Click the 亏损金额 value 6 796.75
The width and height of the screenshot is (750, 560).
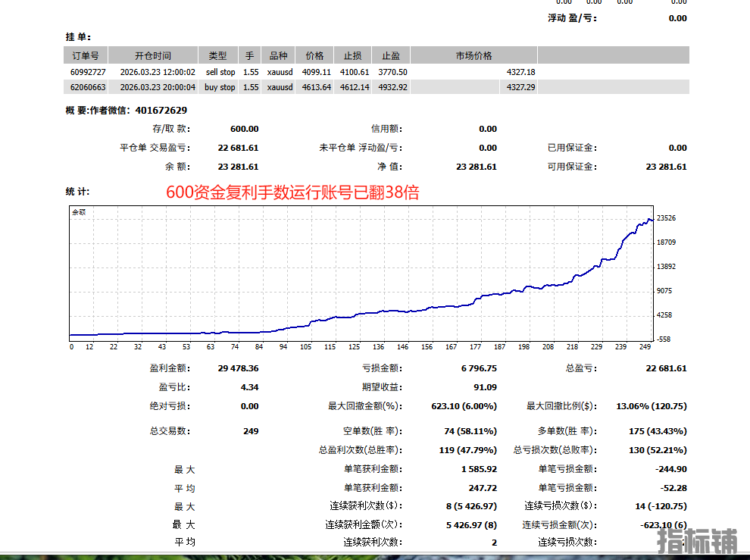click(x=477, y=368)
